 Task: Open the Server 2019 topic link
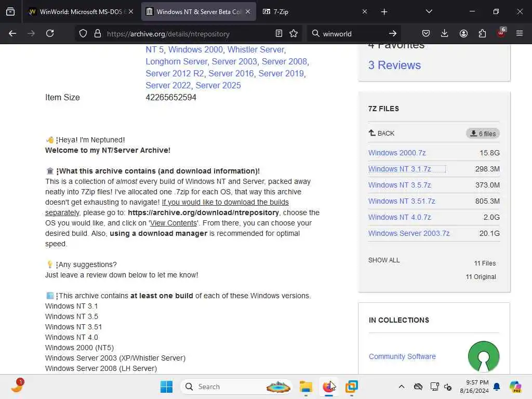tap(281, 73)
